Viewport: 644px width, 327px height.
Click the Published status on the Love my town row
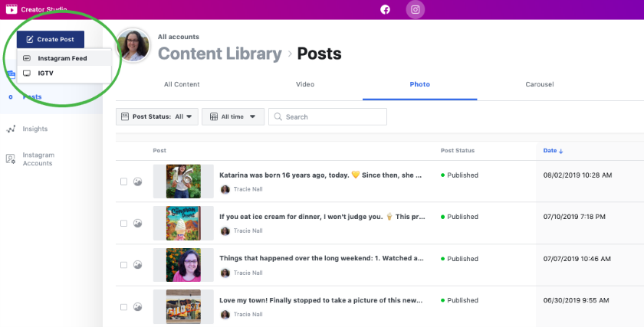[459, 300]
